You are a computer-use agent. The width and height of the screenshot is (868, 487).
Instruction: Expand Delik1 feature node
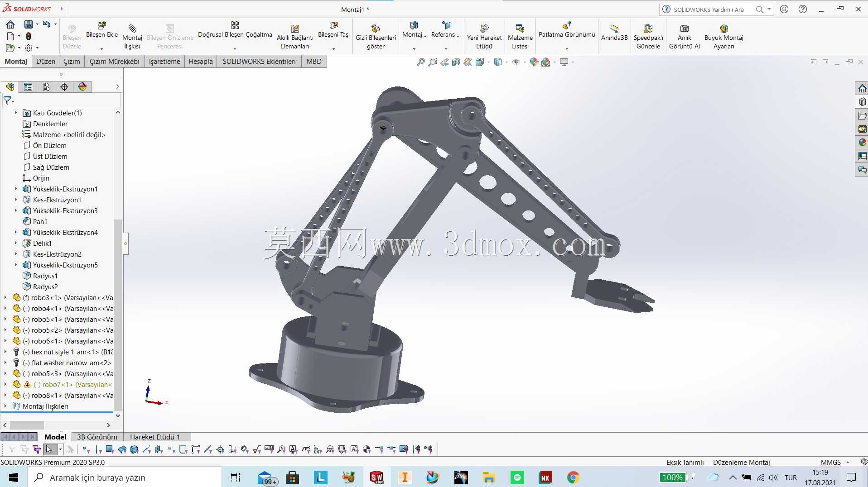15,243
